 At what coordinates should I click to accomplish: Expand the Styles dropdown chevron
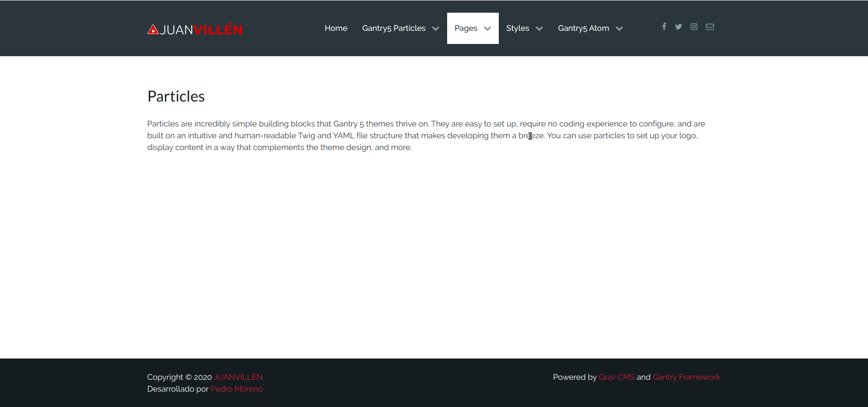click(539, 29)
